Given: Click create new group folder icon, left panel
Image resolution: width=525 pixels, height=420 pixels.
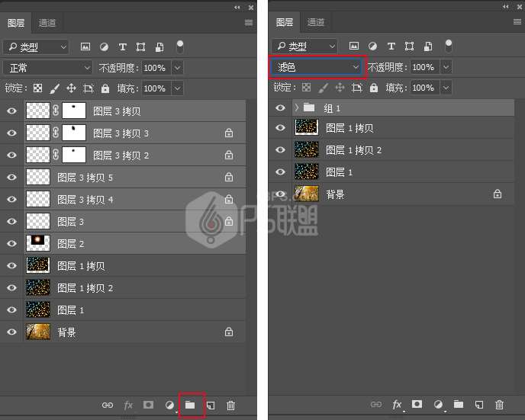Looking at the screenshot, I should (x=190, y=405).
